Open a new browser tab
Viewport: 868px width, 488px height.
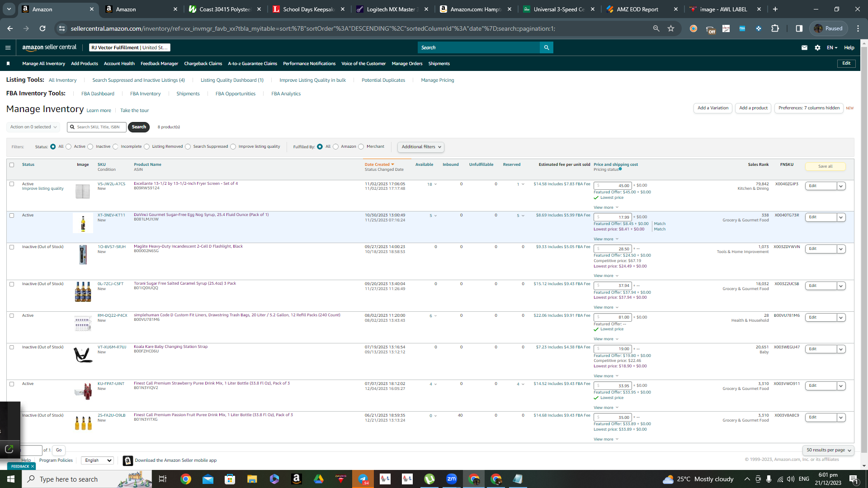coord(775,9)
